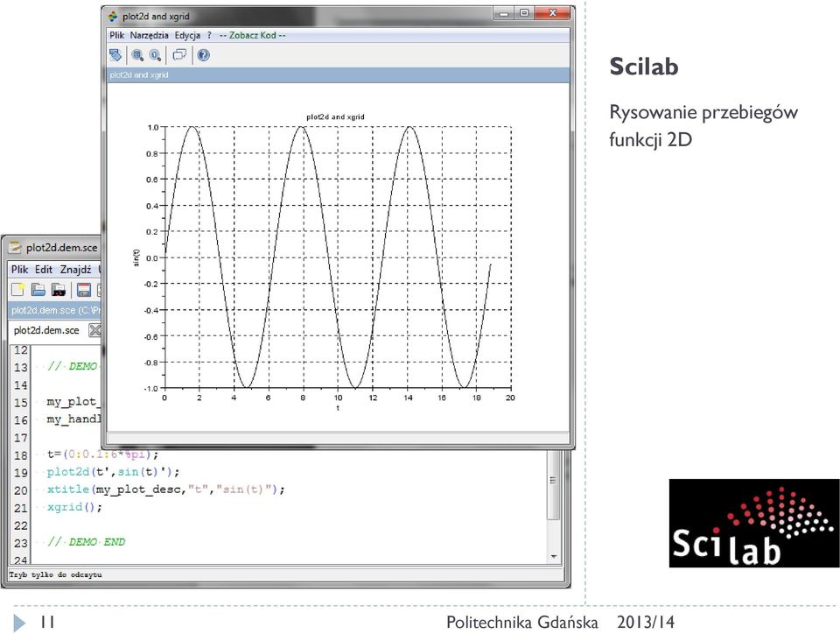Toggle the datatip mode speech-bubble icon
Viewport: 840px width, 634px height.
pos(179,55)
